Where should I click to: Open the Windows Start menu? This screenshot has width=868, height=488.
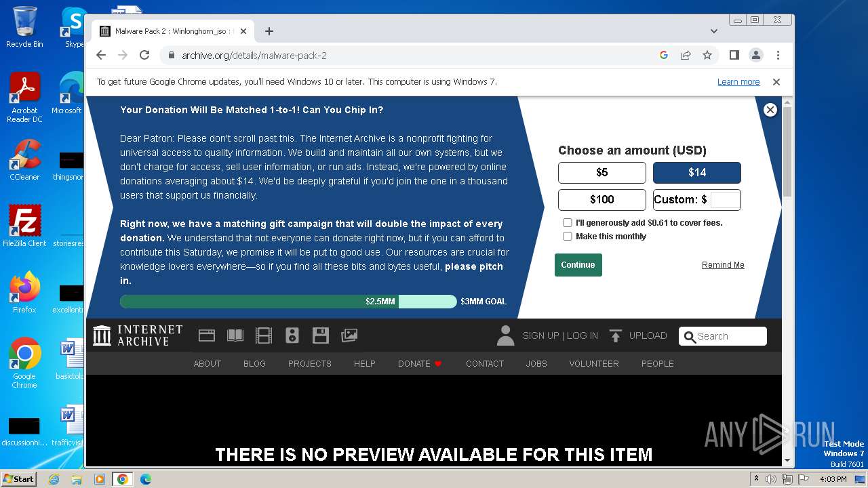pyautogui.click(x=18, y=479)
